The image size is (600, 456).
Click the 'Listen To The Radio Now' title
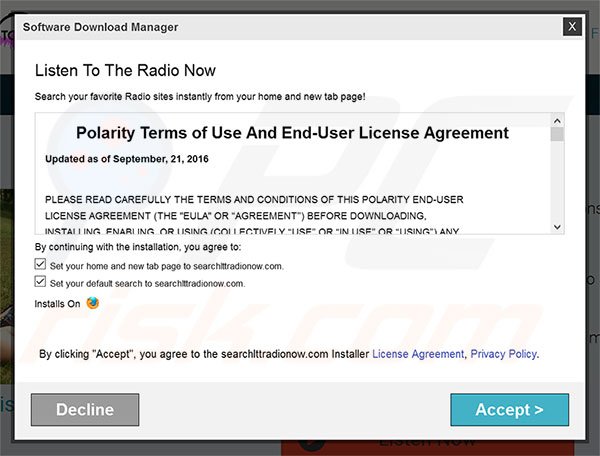tap(125, 70)
